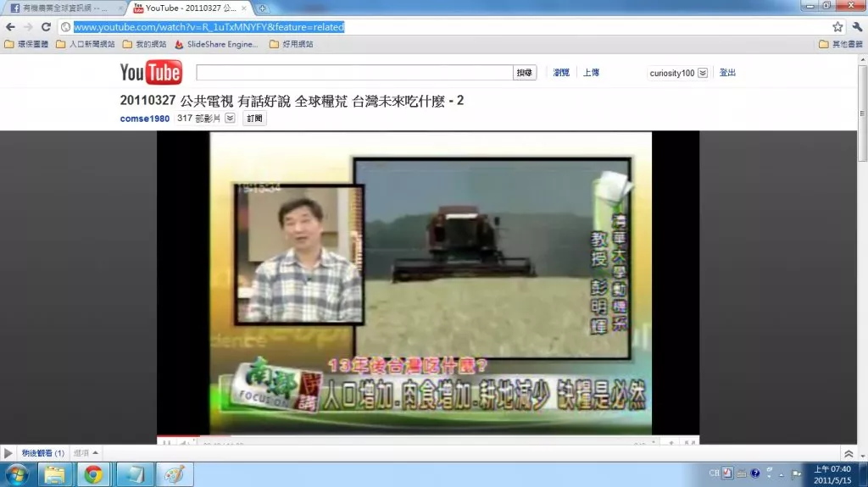Click the blue help icon in the tray
Image resolution: width=868 pixels, height=487 pixels.
(x=755, y=473)
